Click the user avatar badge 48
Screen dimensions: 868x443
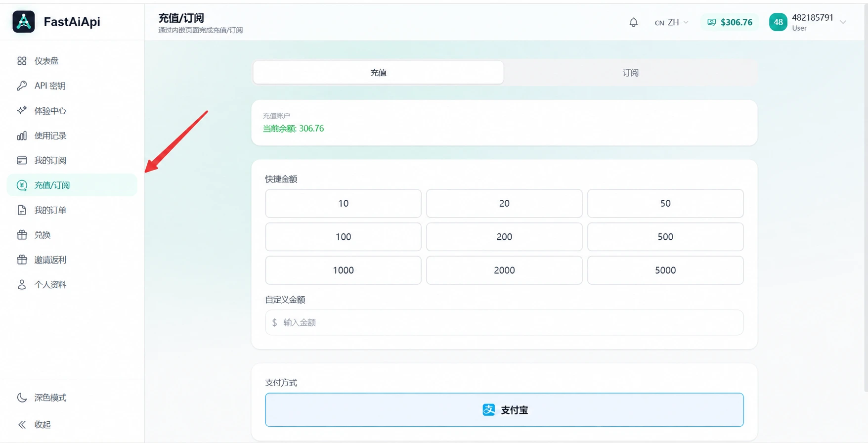(x=778, y=22)
